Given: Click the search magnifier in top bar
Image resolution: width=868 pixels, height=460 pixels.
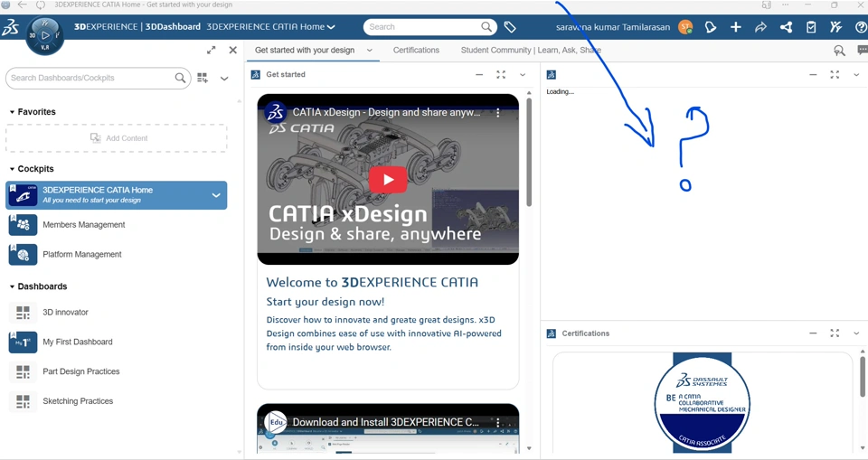Looking at the screenshot, I should [486, 26].
